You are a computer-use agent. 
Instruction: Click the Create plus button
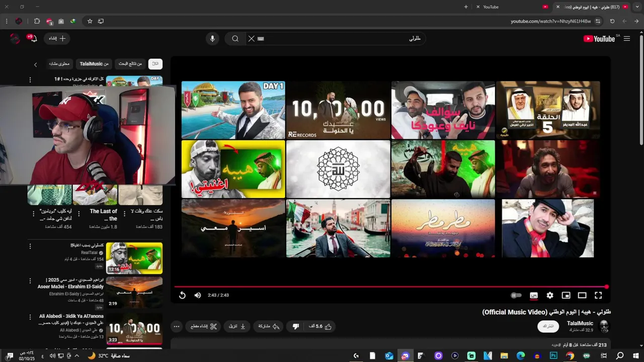(x=57, y=39)
